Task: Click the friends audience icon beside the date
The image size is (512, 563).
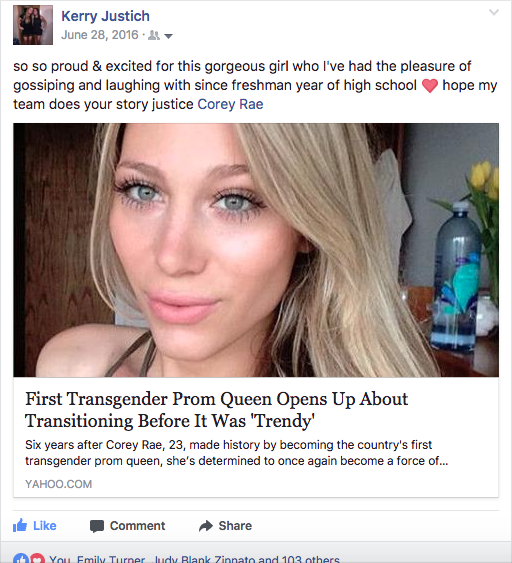Action: (154, 35)
